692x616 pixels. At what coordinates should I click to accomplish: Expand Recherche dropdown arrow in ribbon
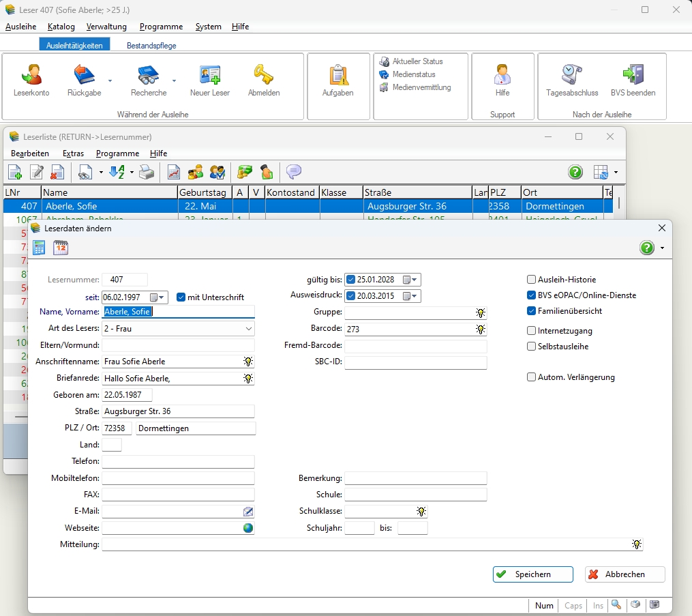[x=174, y=80]
